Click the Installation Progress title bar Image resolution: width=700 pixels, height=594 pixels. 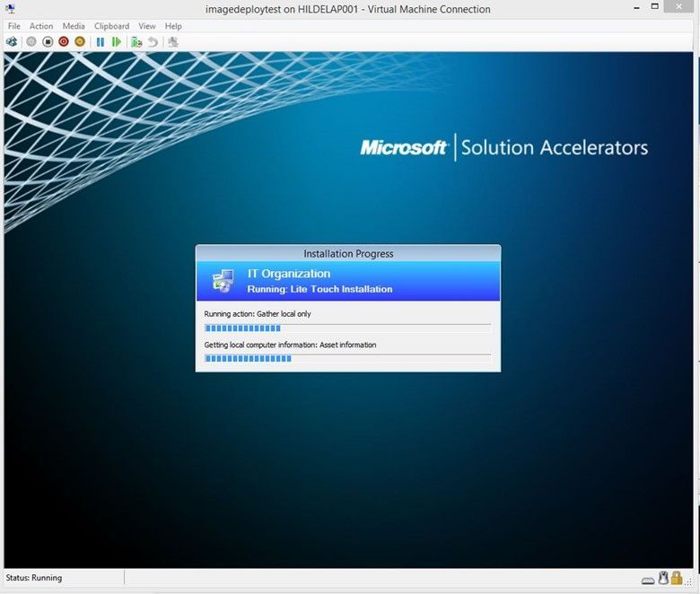pyautogui.click(x=348, y=254)
